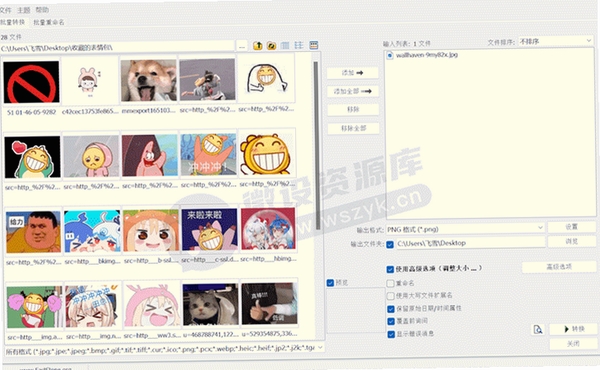Open the '文件' menu

(5, 10)
